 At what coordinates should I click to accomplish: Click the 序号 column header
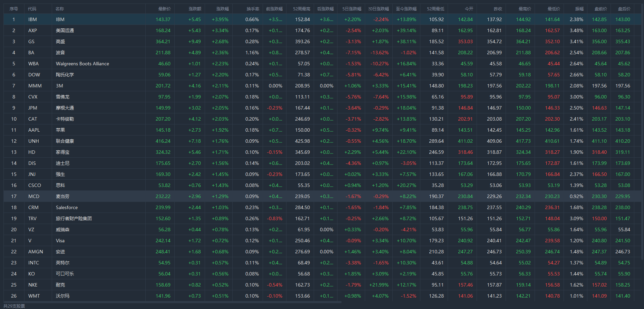(14, 9)
